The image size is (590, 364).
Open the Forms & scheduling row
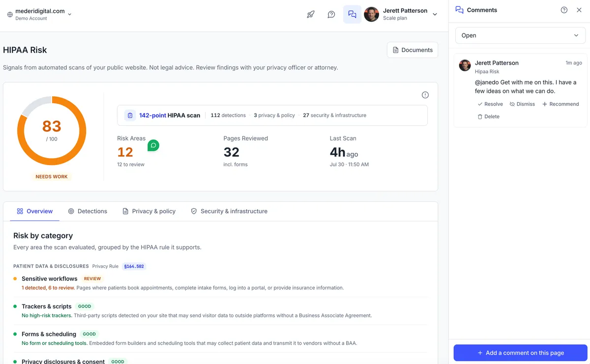coord(220,338)
